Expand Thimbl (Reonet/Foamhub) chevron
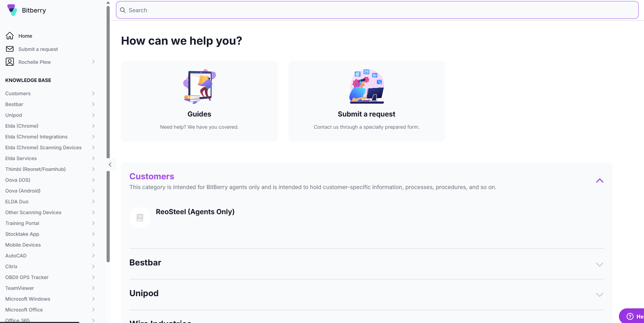Image resolution: width=644 pixels, height=323 pixels. [x=93, y=169]
